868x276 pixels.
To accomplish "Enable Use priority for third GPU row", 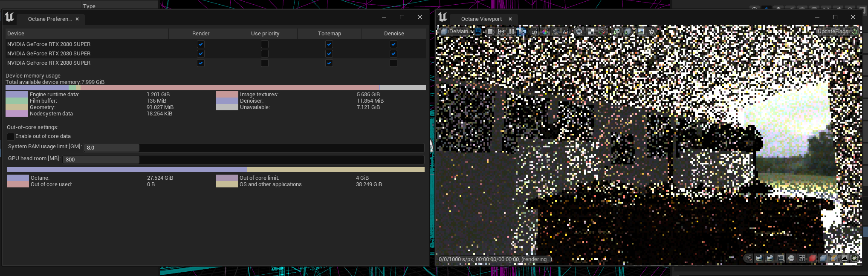I will 265,63.
